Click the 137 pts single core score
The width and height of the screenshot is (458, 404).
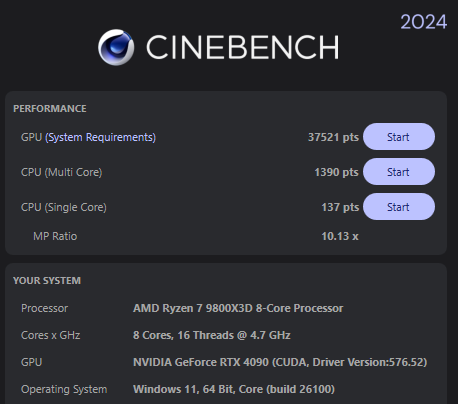340,207
